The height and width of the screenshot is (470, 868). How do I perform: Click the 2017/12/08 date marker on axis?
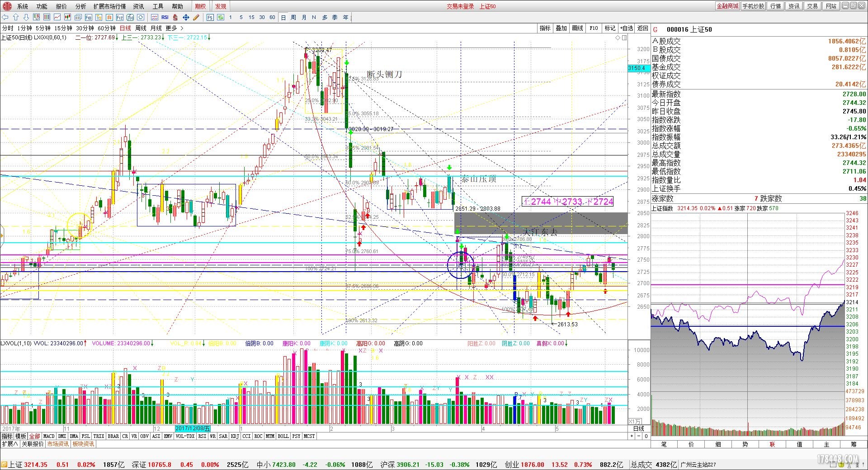[x=193, y=428]
